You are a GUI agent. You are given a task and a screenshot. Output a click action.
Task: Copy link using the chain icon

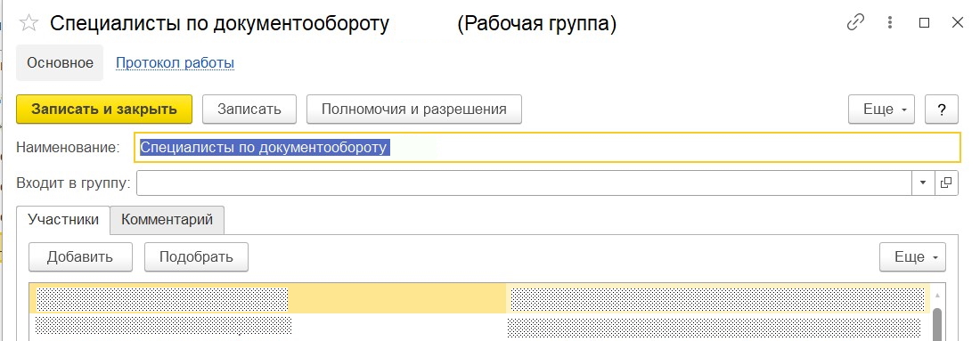click(855, 23)
